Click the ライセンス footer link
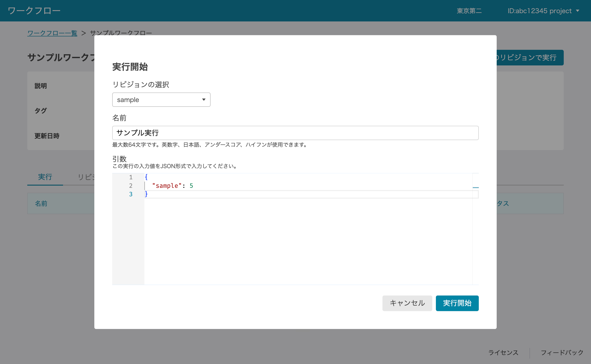This screenshot has height=364, width=591. click(x=503, y=353)
